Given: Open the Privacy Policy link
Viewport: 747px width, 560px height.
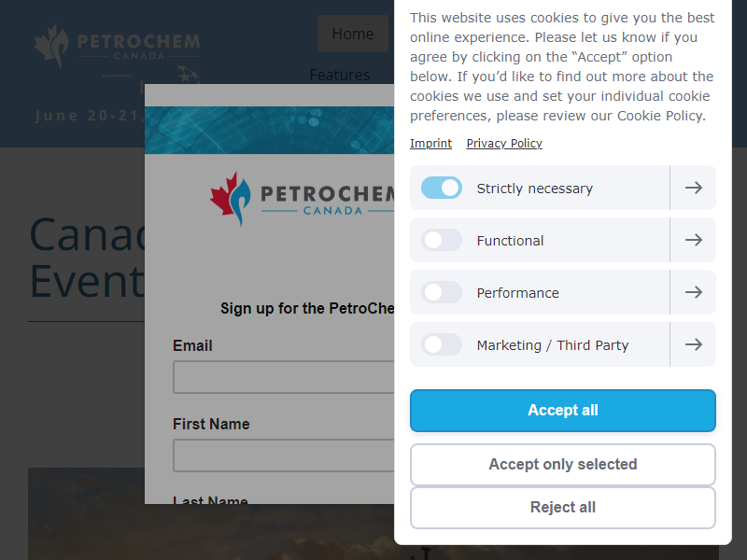Looking at the screenshot, I should pyautogui.click(x=504, y=144).
